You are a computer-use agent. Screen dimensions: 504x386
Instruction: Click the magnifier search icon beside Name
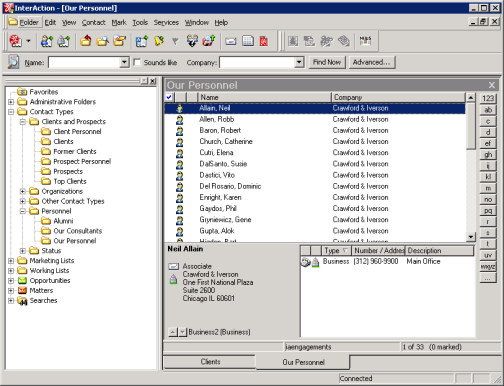pos(13,62)
